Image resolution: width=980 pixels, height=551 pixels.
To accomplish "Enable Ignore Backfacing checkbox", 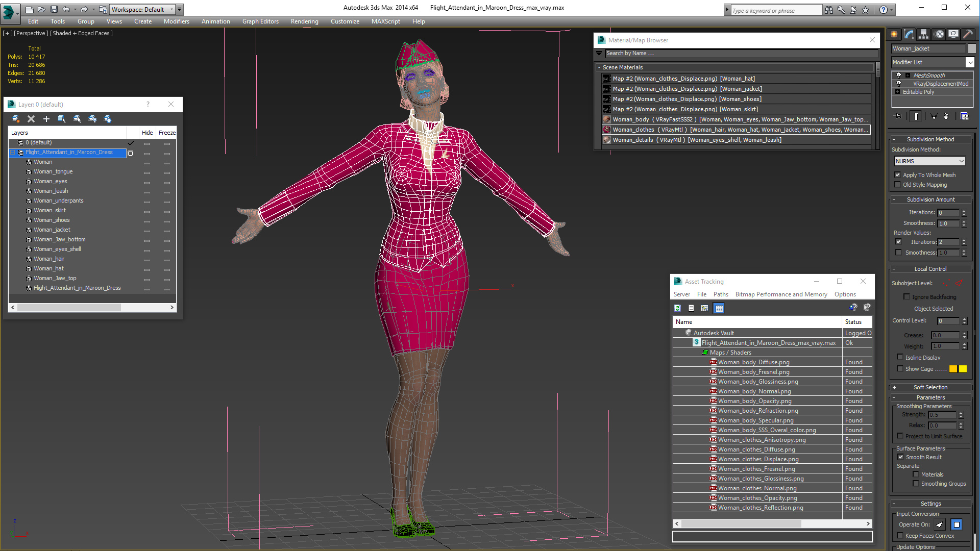I will [907, 297].
